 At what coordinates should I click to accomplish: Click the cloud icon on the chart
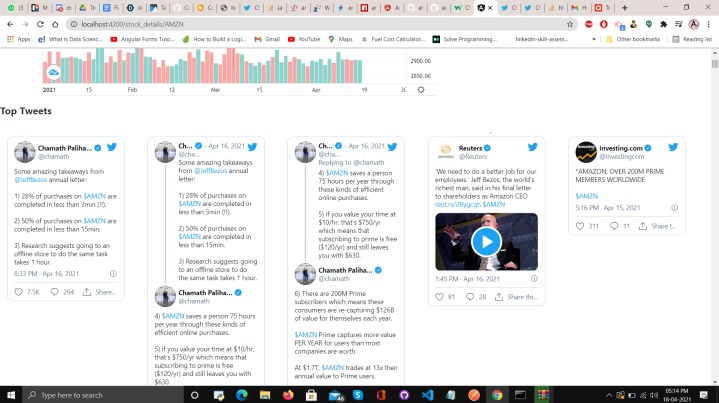pos(54,72)
